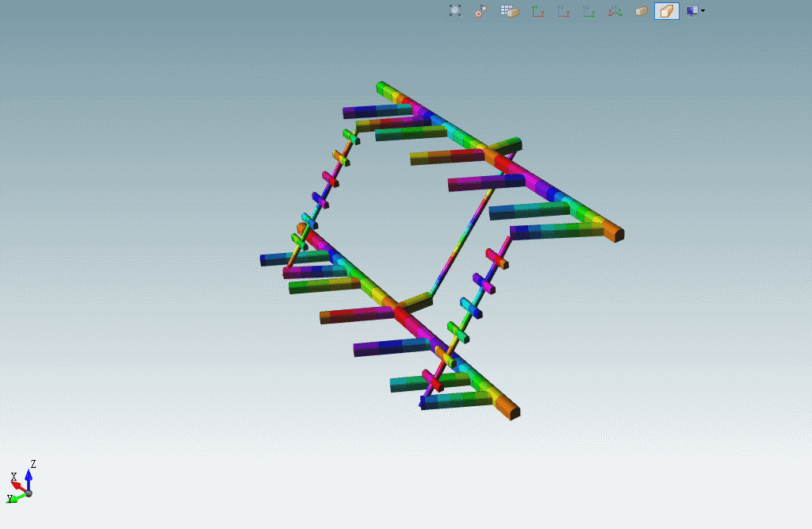Select the orange end of upper beam
Screen dimensions: 812x529
[x=612, y=232]
